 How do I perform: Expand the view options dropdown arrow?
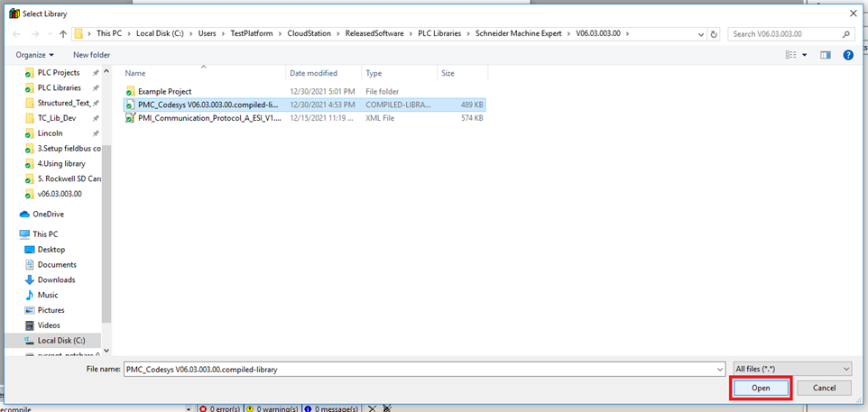(x=804, y=55)
